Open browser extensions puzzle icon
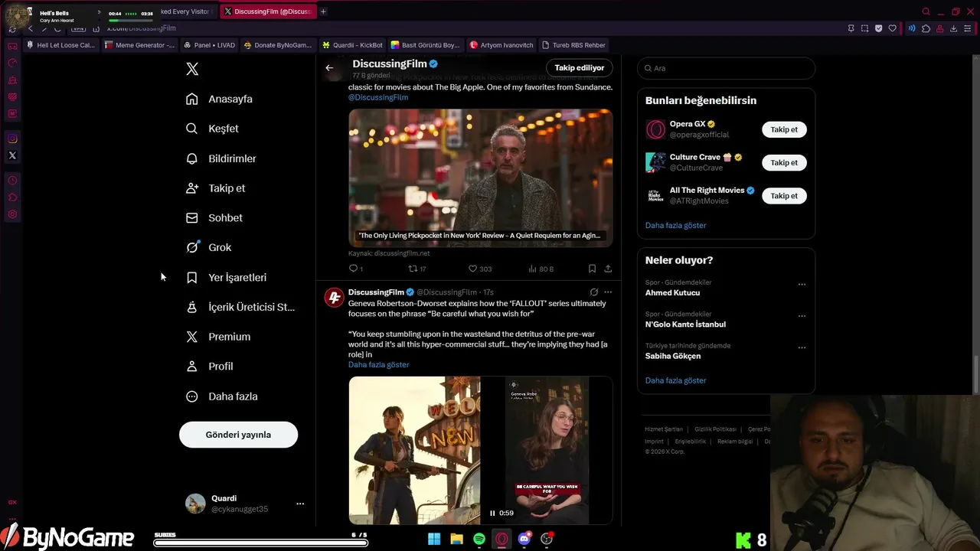The image size is (980, 551). coord(926,28)
